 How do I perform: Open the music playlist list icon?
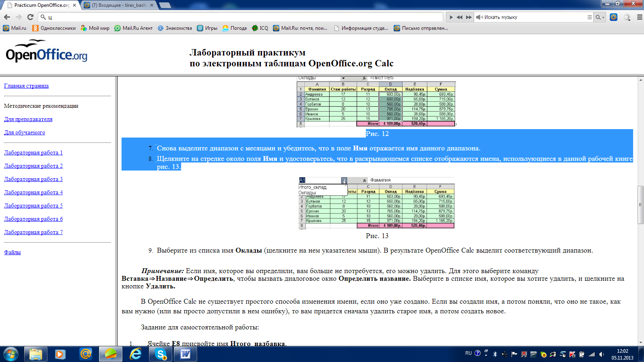point(590,17)
